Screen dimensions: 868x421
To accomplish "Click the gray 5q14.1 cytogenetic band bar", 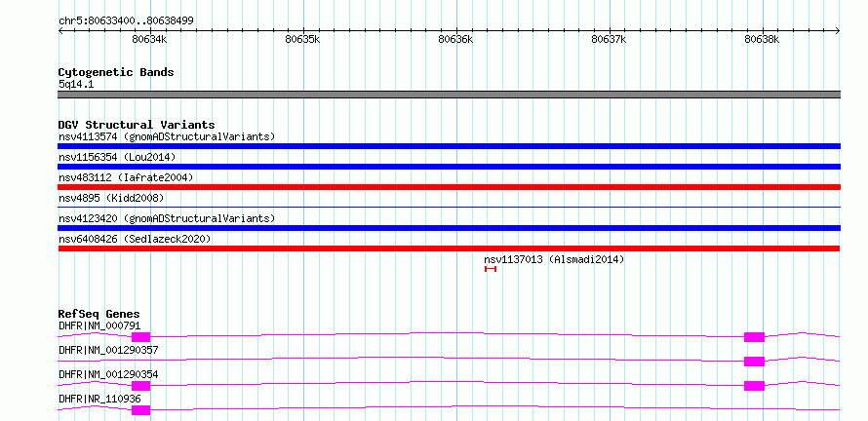I will 449,95.
